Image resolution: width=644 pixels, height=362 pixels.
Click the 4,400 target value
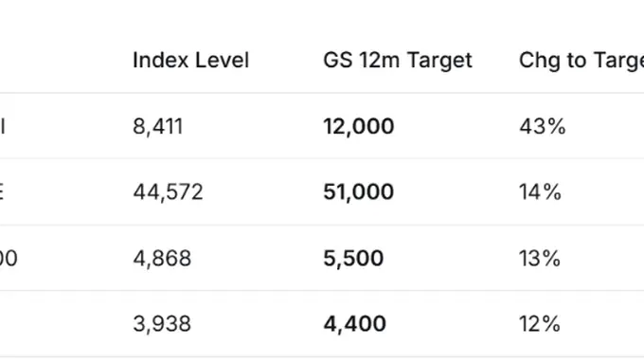click(x=354, y=324)
